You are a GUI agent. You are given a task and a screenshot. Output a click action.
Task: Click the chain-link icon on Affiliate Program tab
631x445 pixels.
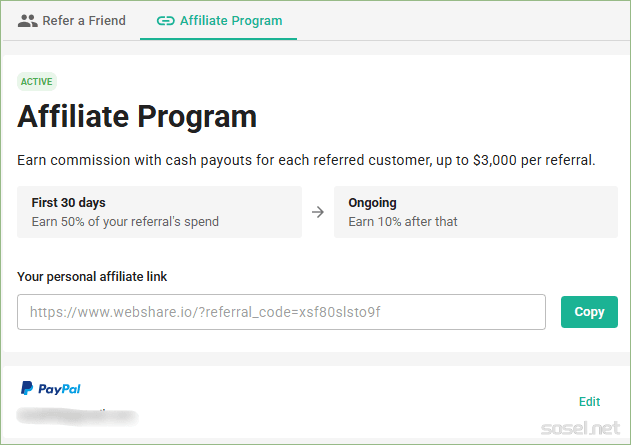(167, 20)
